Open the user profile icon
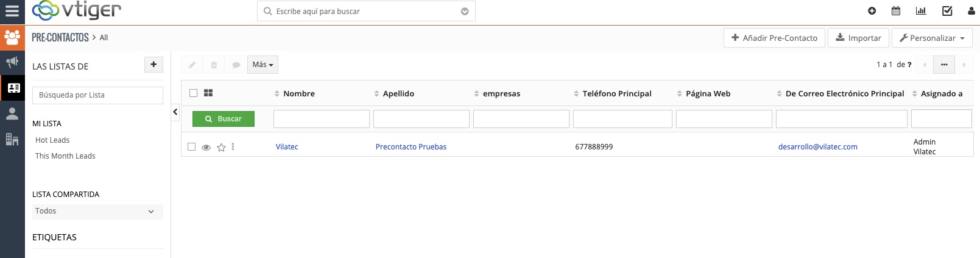This screenshot has width=980, height=258. point(971,11)
